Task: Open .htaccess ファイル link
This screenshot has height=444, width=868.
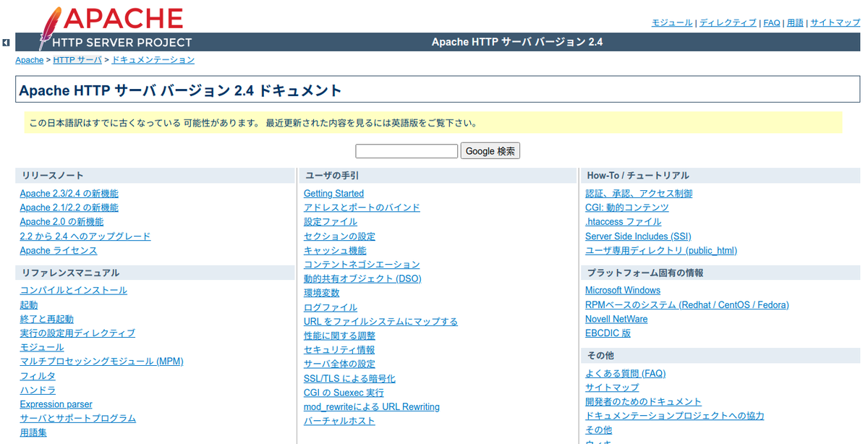Action: point(624,222)
